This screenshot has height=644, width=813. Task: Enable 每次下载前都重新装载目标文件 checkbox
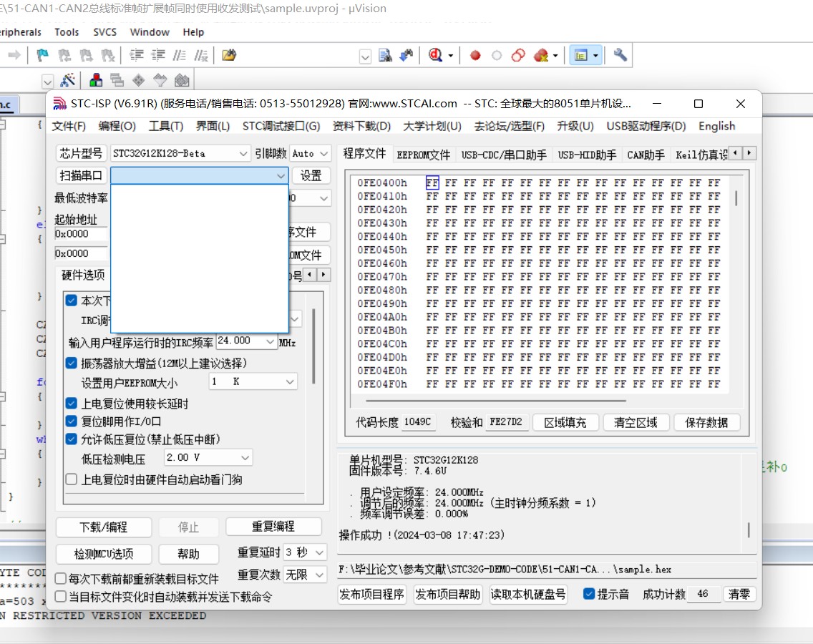click(x=61, y=578)
